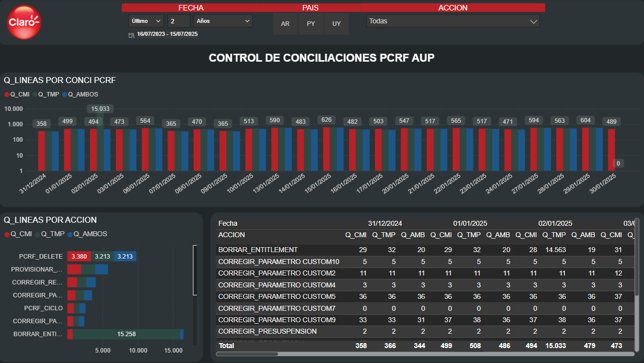Screen dimensions: 644x363
Task: Click the 604 data label in the top chart
Action: point(586,120)
